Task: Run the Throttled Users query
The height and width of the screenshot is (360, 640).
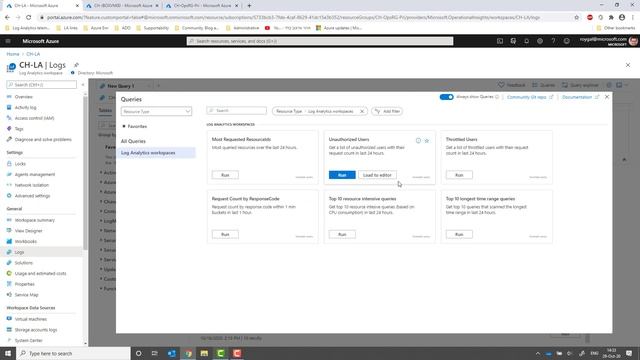Action: [459, 175]
